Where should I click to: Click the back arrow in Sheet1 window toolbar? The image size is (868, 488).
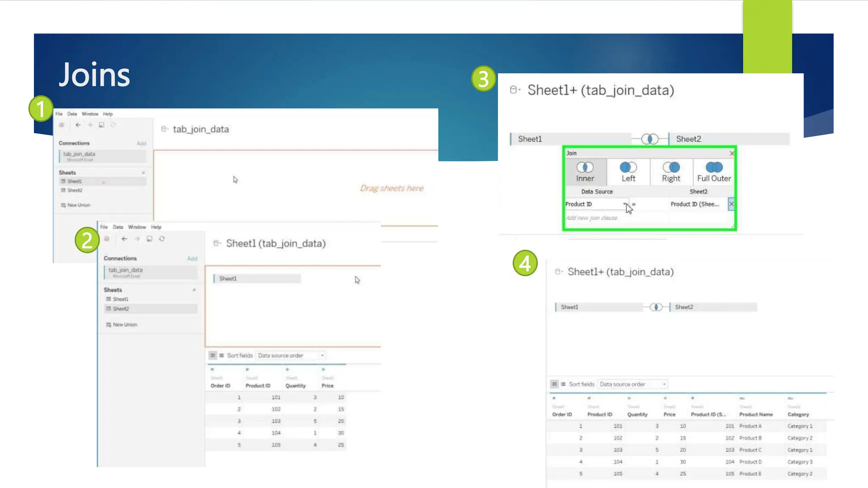pos(124,239)
